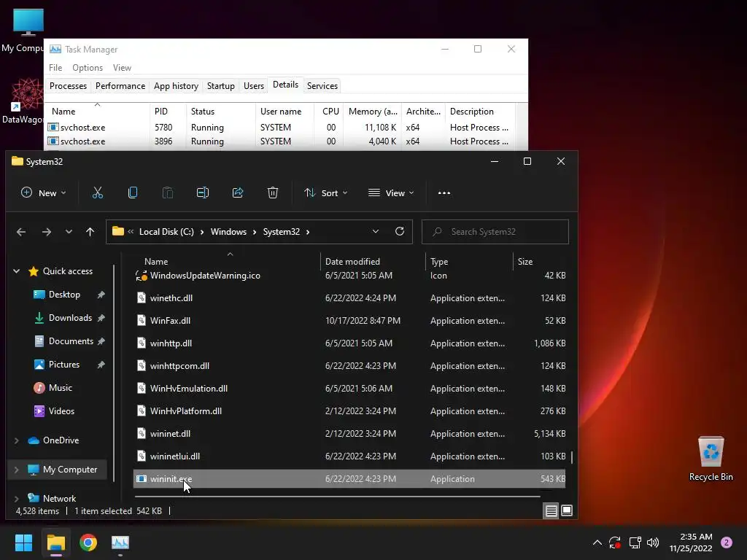Switch to details view icon in status bar
This screenshot has width=747, height=560.
click(551, 511)
